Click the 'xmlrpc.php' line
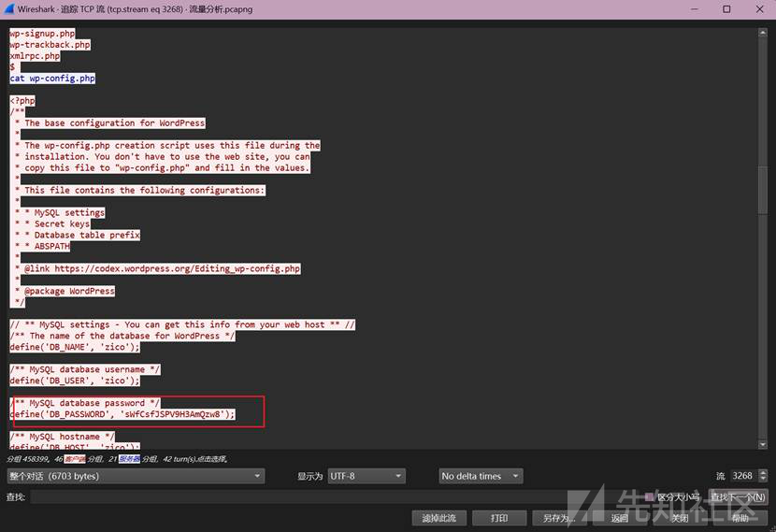The image size is (776, 532). pos(35,56)
